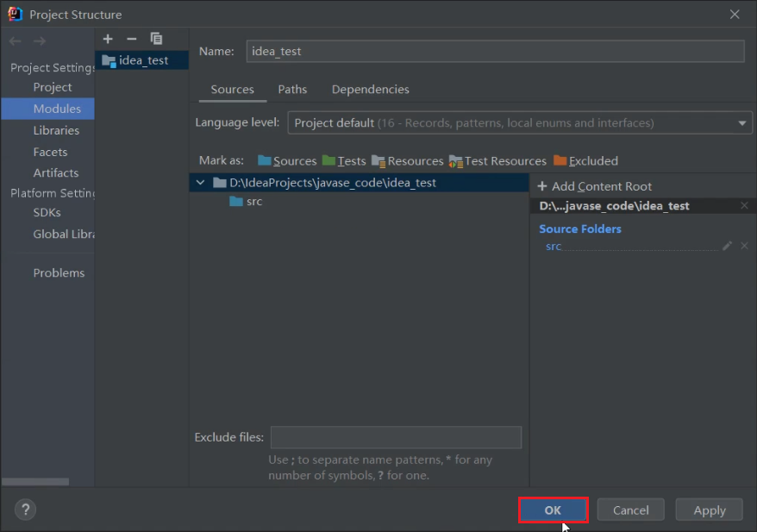Select idea_test in the module list
757x532 pixels.
(x=142, y=60)
